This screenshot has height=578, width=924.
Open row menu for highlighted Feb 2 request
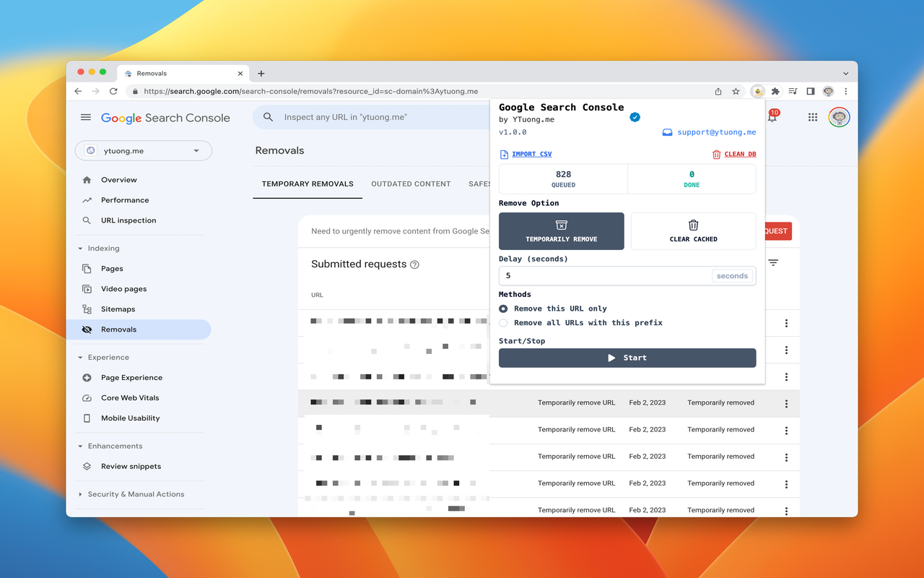click(786, 404)
